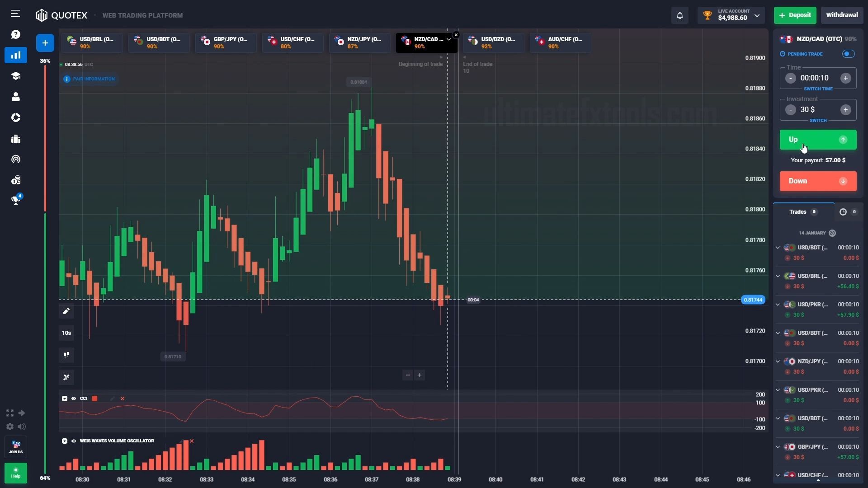The width and height of the screenshot is (868, 488).
Task: Click Switch under Investment
Action: point(818,121)
